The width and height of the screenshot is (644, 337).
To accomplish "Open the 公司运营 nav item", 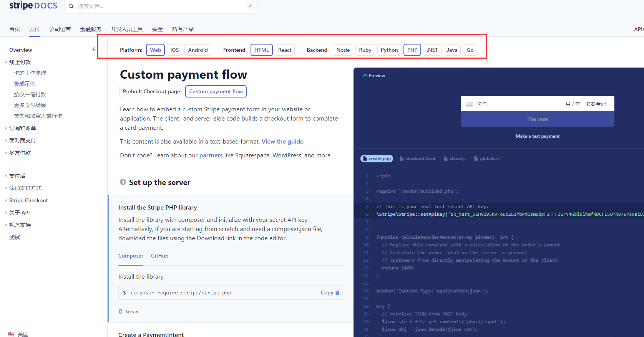I will point(60,29).
